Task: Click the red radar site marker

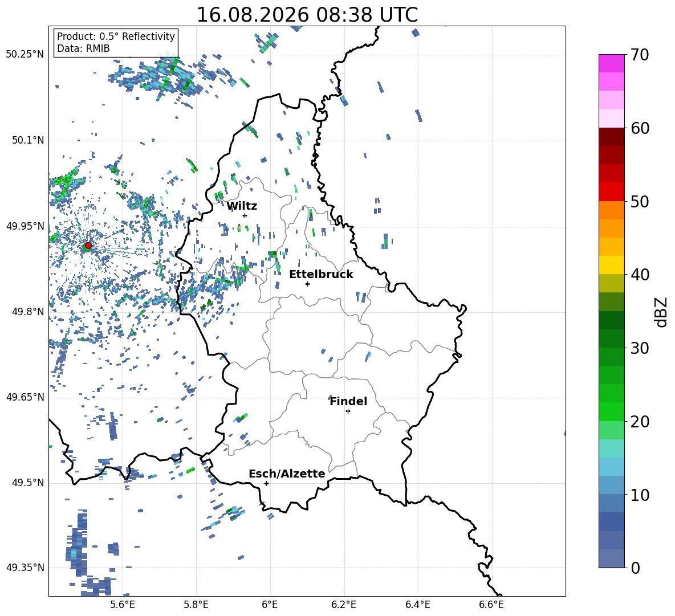Action: pyautogui.click(x=88, y=245)
